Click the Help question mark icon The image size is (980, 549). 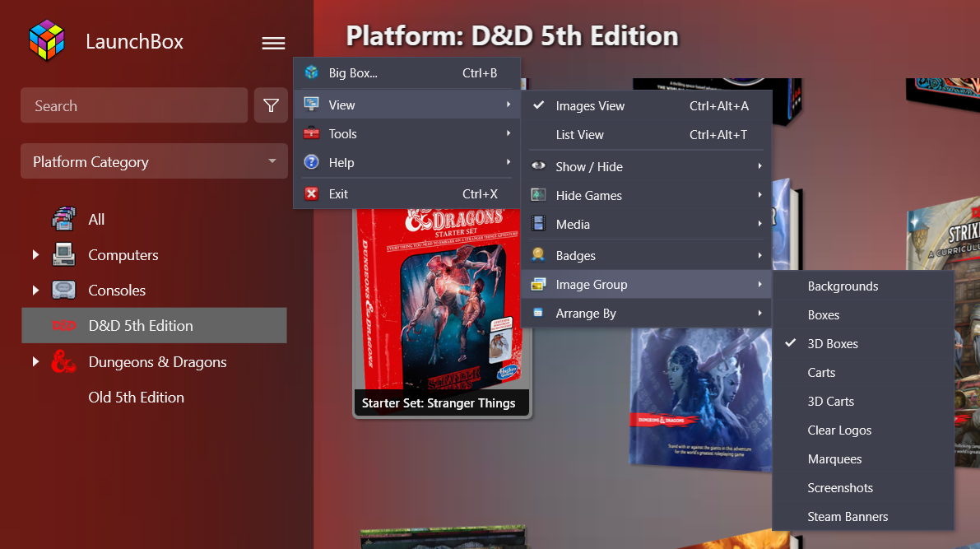[311, 162]
